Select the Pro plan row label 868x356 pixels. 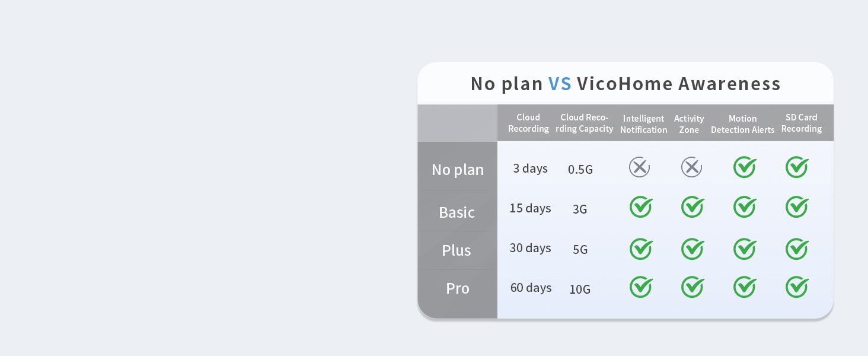[x=458, y=288]
